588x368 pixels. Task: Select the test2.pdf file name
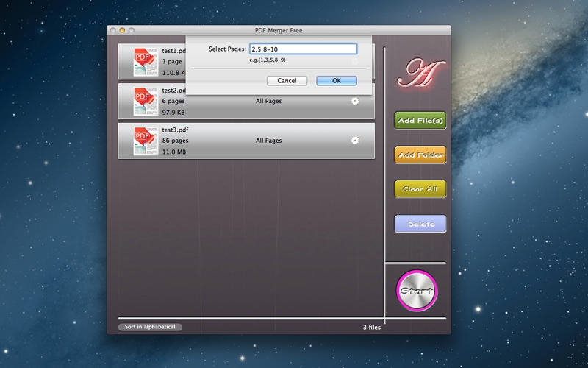[x=175, y=91]
